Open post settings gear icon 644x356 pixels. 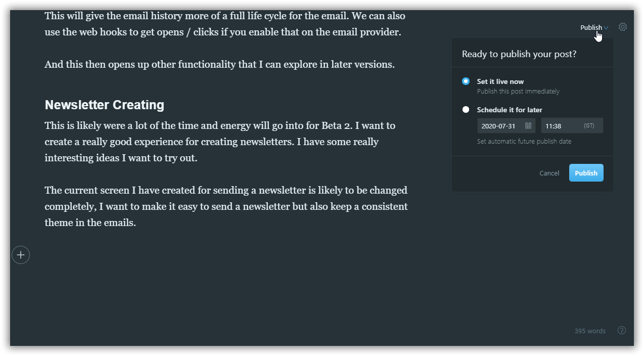click(623, 27)
